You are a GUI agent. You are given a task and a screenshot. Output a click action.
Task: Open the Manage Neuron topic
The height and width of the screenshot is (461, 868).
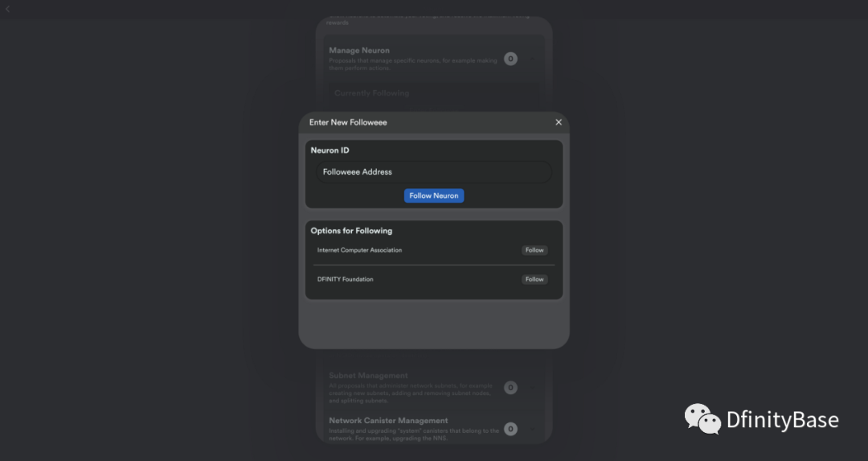433,59
